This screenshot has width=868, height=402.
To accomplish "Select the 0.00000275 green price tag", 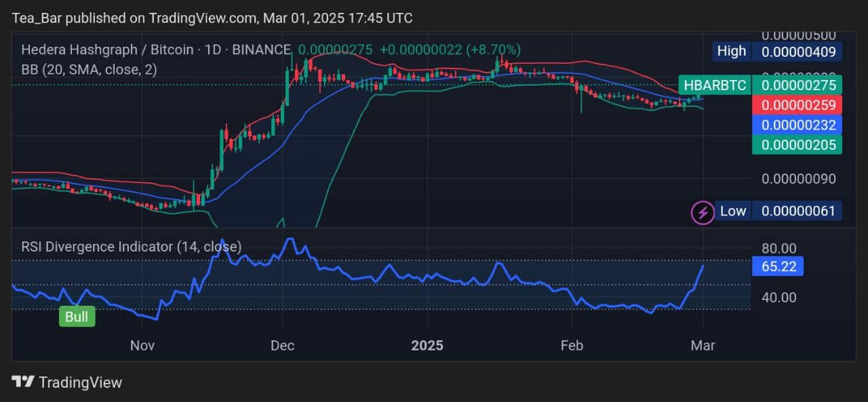I will coord(798,85).
